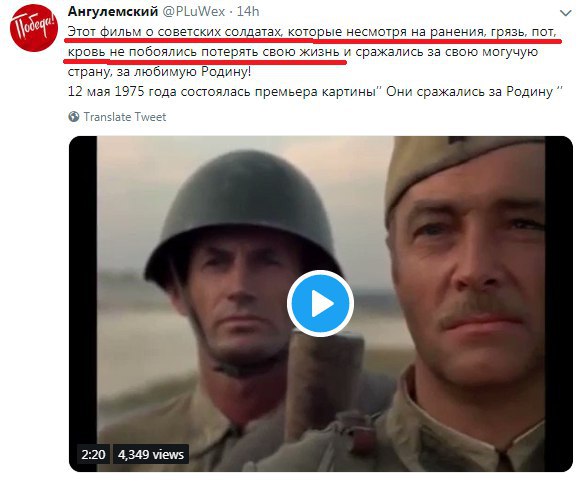Open the red Победа! profile avatar
This screenshot has width=580, height=481.
[34, 28]
